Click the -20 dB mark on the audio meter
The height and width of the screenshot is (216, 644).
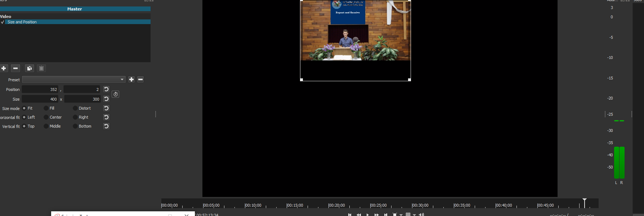(610, 98)
